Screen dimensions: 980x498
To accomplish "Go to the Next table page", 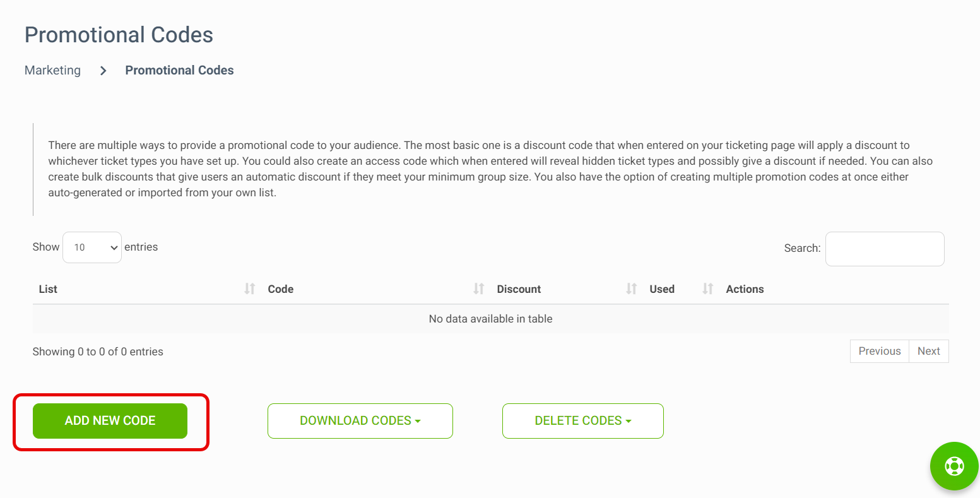I will pyautogui.click(x=928, y=352).
